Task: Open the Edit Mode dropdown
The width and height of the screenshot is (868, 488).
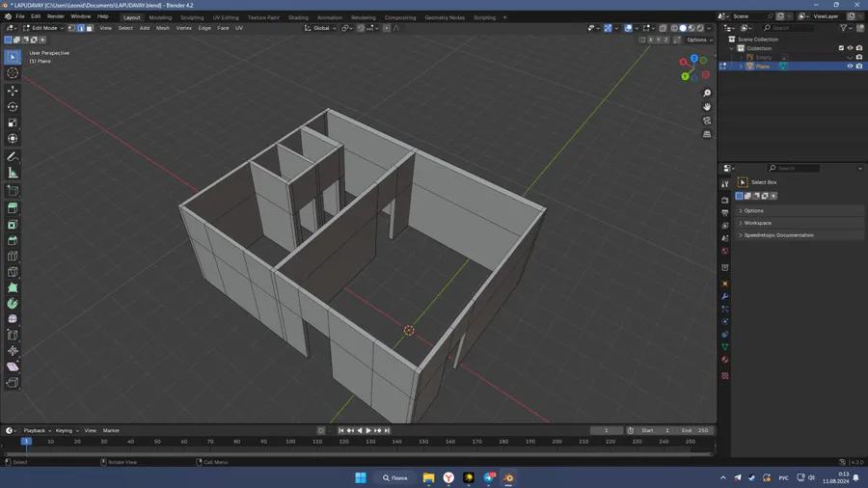Action: pos(43,28)
